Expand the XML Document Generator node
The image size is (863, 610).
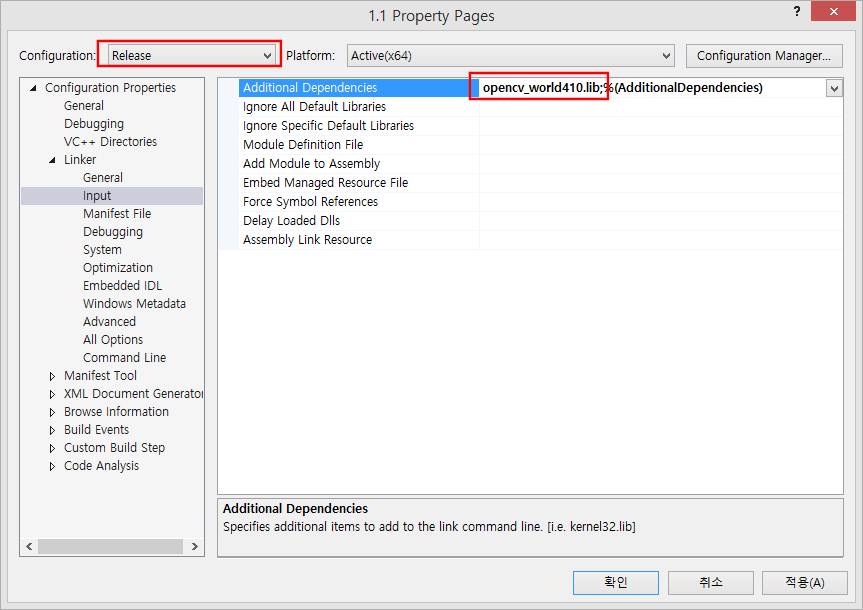(53, 394)
